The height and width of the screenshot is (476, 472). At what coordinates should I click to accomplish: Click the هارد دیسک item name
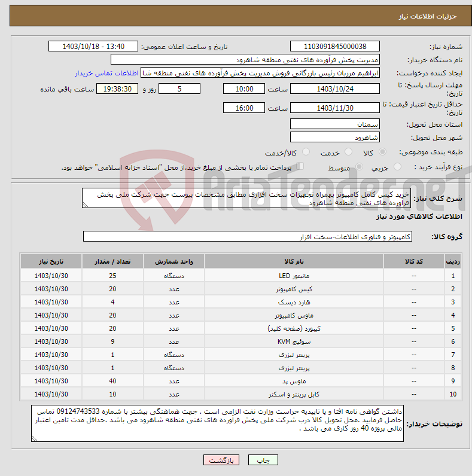[294, 303]
